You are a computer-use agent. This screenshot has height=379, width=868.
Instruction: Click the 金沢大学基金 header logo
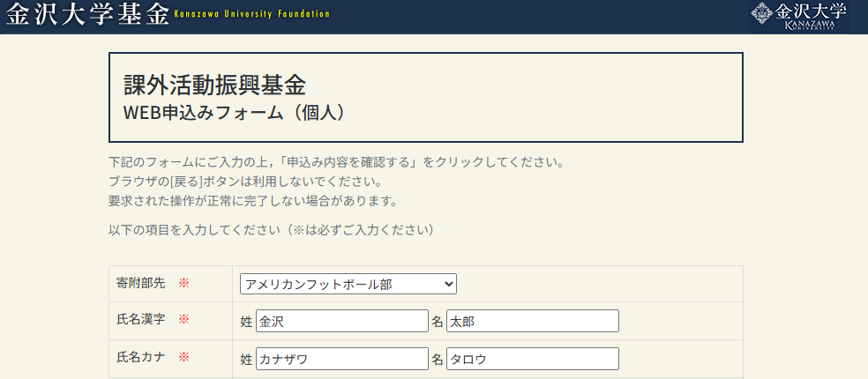coord(87,14)
